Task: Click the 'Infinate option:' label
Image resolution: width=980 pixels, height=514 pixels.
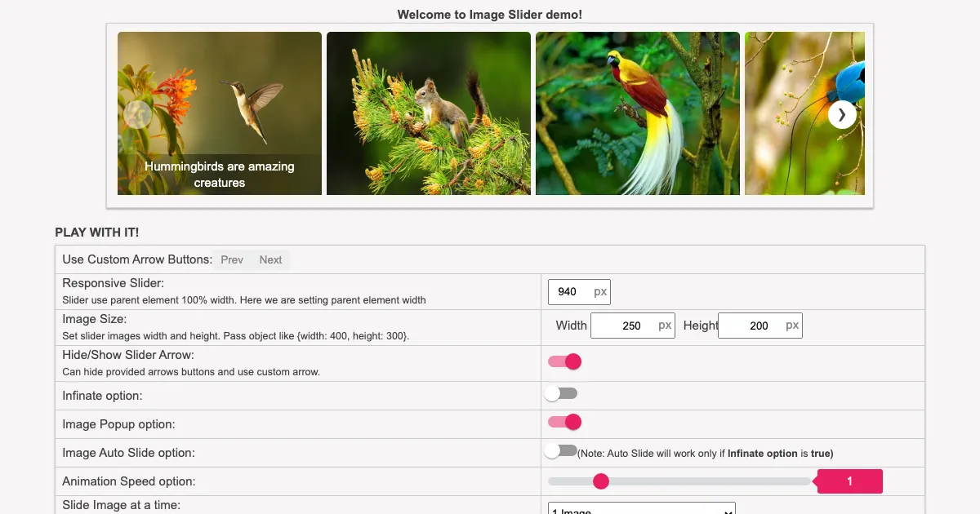Action: [x=102, y=396]
